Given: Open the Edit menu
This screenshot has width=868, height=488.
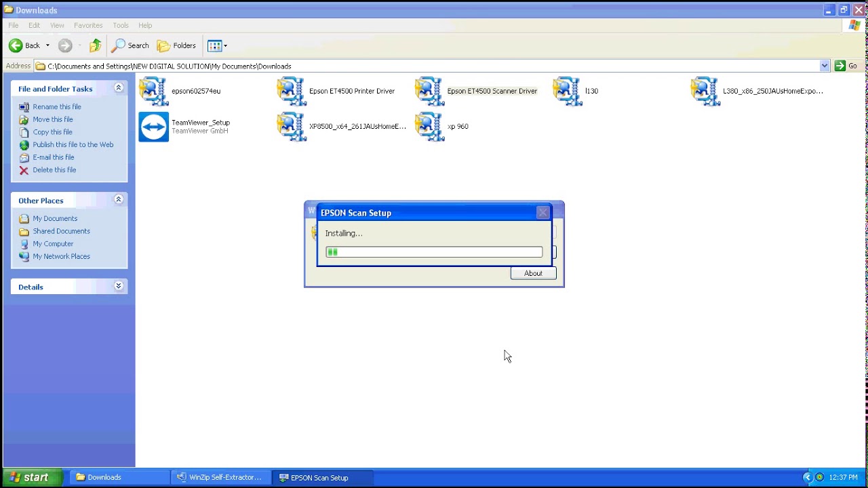Looking at the screenshot, I should coord(35,25).
